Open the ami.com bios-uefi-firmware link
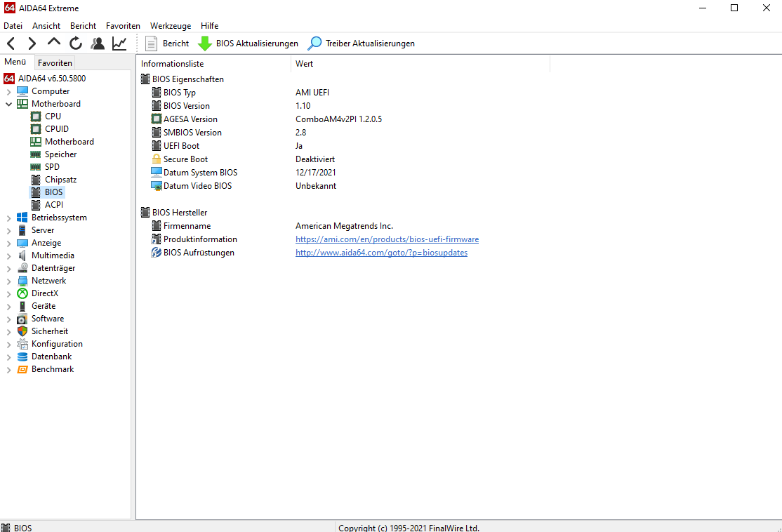This screenshot has height=532, width=782. (x=387, y=239)
